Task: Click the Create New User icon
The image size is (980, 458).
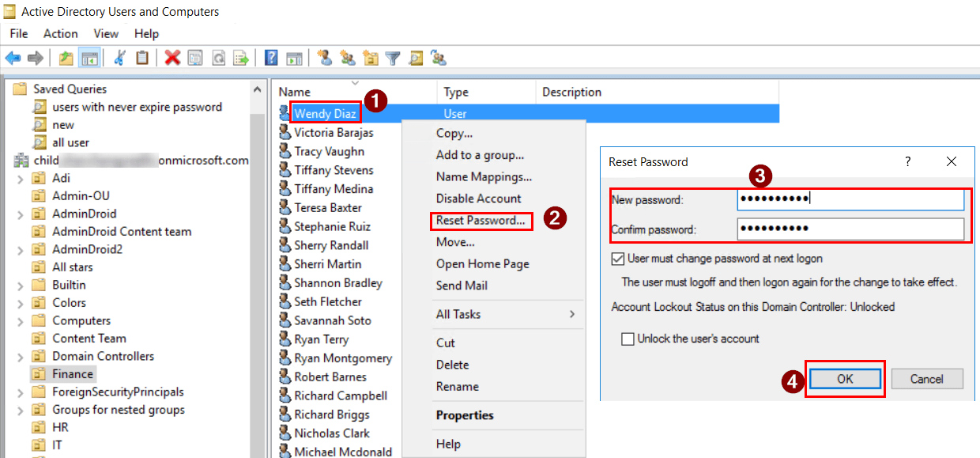Action: (x=325, y=57)
